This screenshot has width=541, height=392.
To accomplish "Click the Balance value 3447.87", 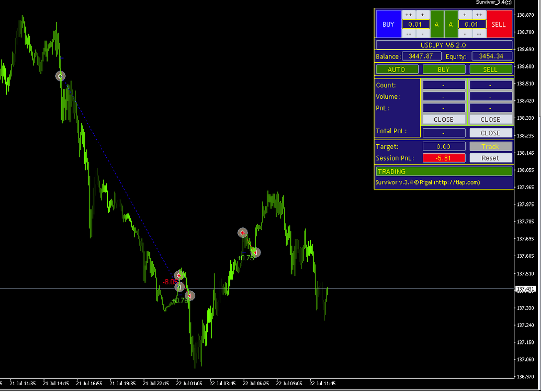I will click(421, 56).
